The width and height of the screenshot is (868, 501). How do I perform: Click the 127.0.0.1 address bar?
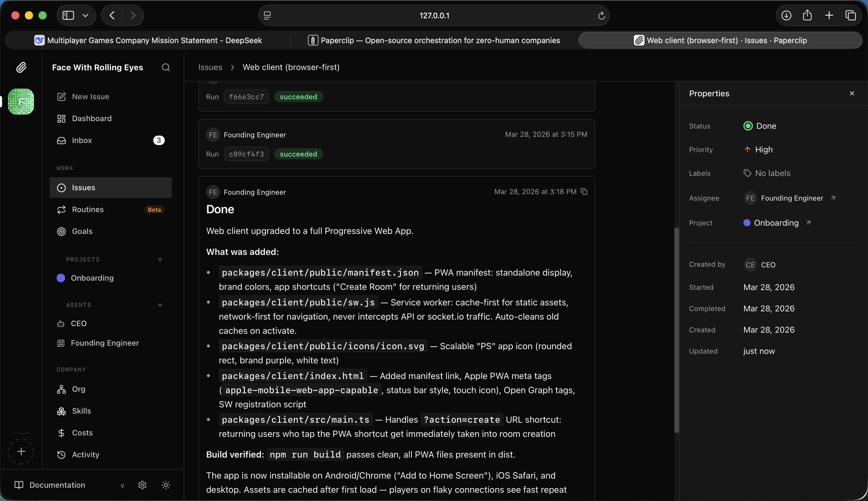[x=433, y=15]
